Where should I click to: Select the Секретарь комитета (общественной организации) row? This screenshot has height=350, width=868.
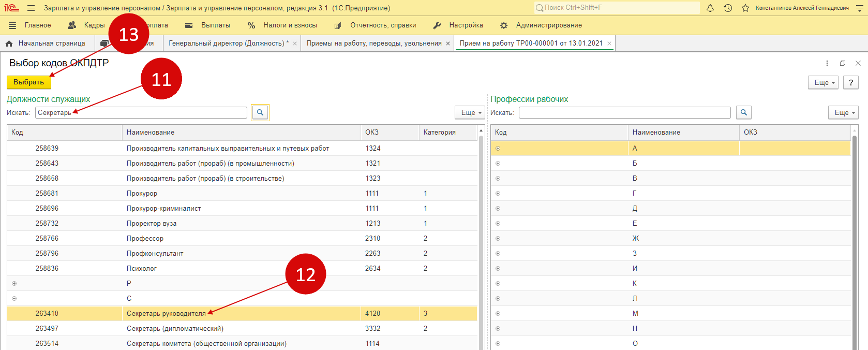(242, 343)
